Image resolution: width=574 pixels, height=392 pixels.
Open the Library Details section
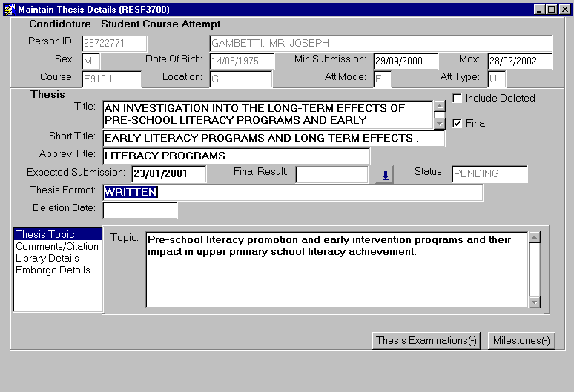[47, 259]
